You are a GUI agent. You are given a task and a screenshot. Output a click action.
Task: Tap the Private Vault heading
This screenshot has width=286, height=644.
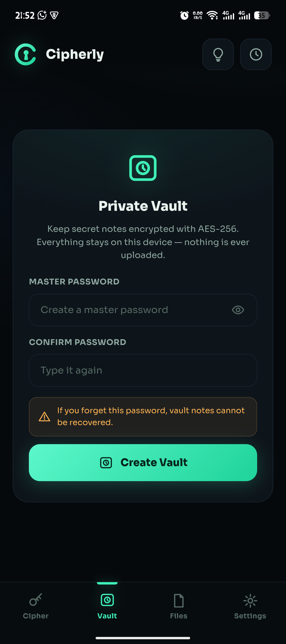(143, 206)
